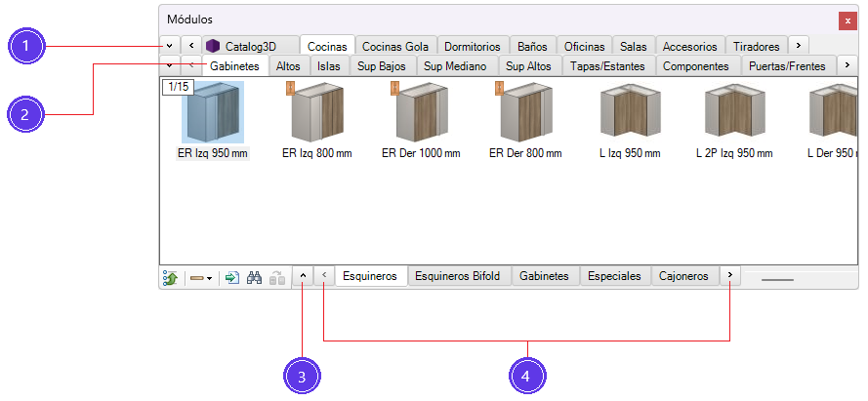Screen dimensions: 868x401
Task: Go to the Baños tab
Action: click(x=532, y=47)
